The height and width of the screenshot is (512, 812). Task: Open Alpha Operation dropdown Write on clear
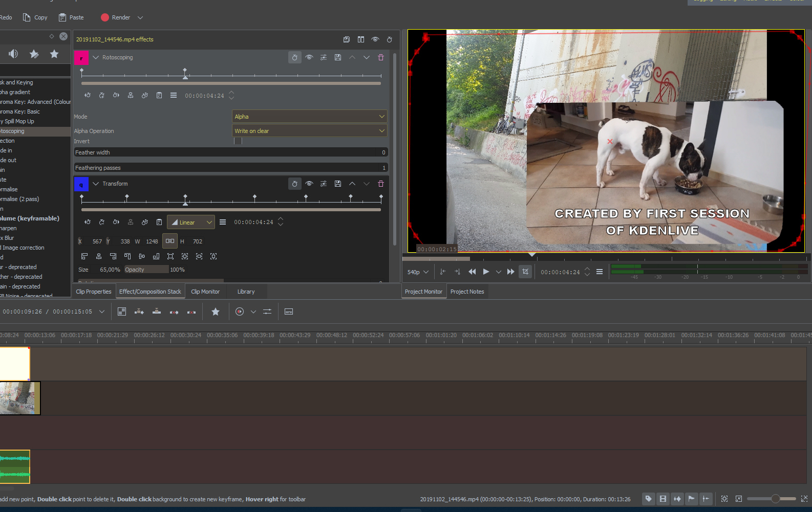(x=310, y=131)
